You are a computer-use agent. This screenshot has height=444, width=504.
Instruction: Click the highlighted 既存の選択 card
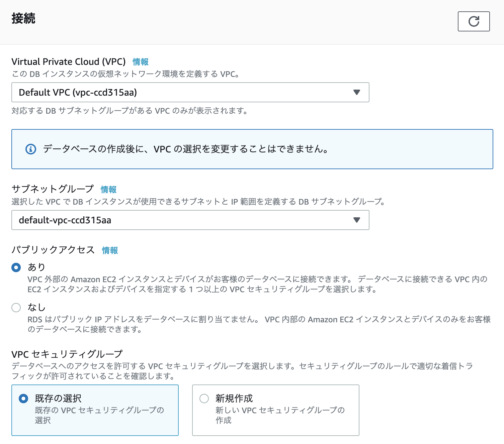coord(95,410)
